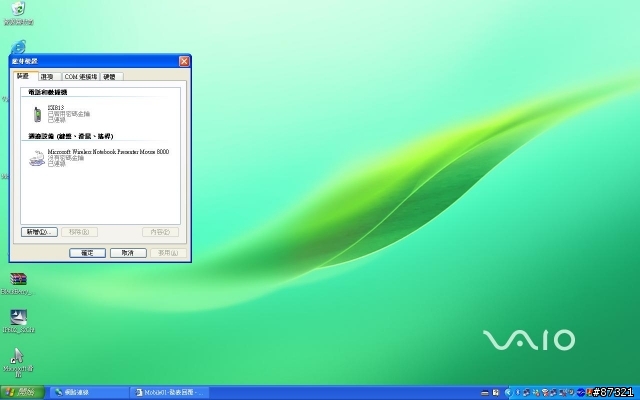Click the Bluetooth icon in system tray
Viewport: 640px width, 400px height.
tap(518, 392)
